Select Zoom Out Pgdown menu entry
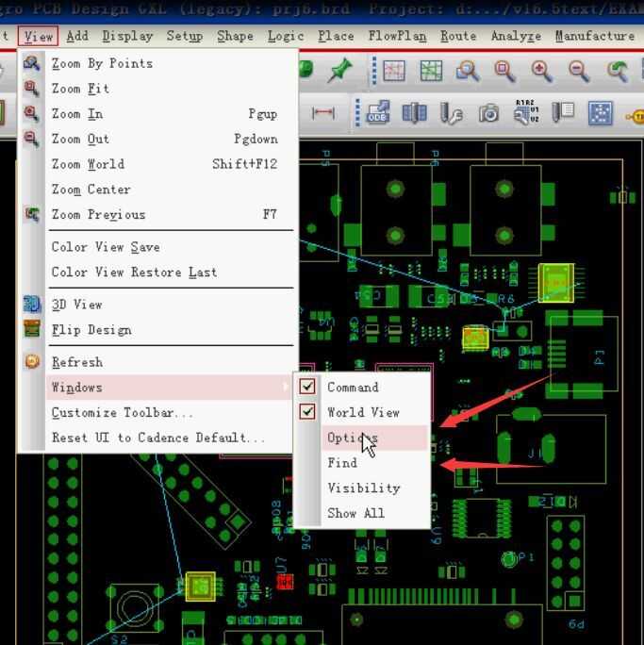This screenshot has width=644, height=645. tap(169, 139)
